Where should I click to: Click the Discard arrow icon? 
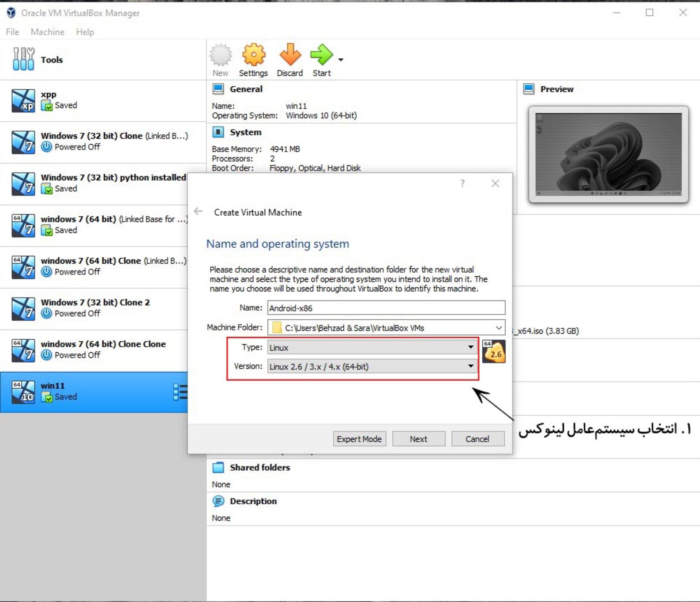[290, 55]
